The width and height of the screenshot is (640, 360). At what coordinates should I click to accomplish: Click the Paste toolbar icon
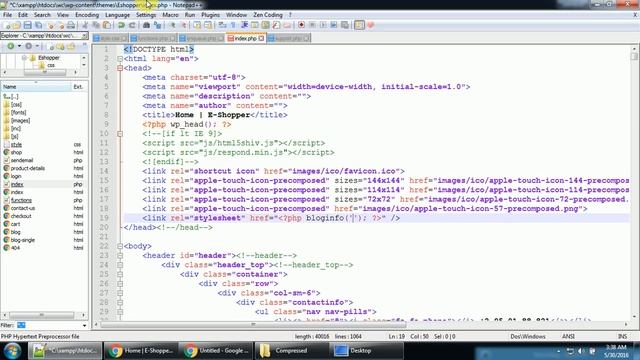[x=107, y=25]
